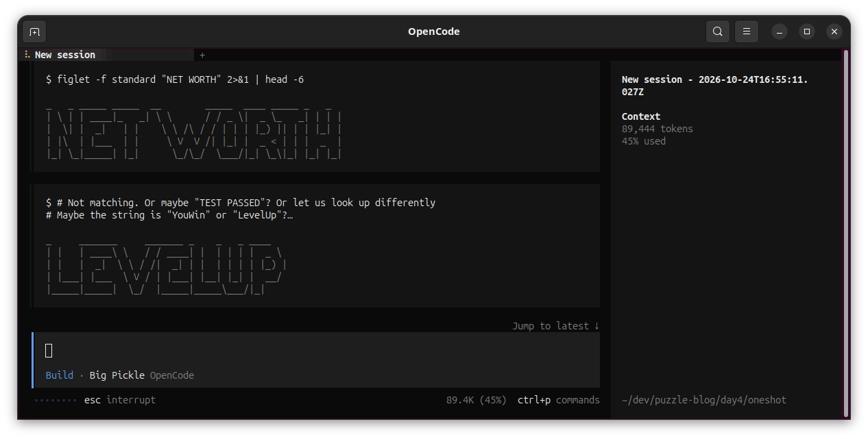This screenshot has width=868, height=439.
Task: Click the "Context" heading in sidebar
Action: point(641,116)
